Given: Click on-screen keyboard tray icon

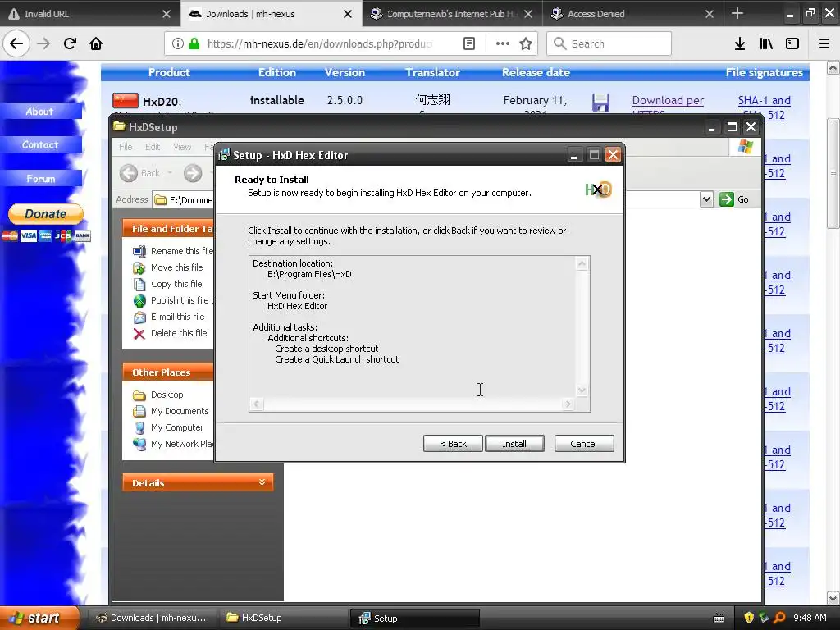Looking at the screenshot, I should 719,619.
